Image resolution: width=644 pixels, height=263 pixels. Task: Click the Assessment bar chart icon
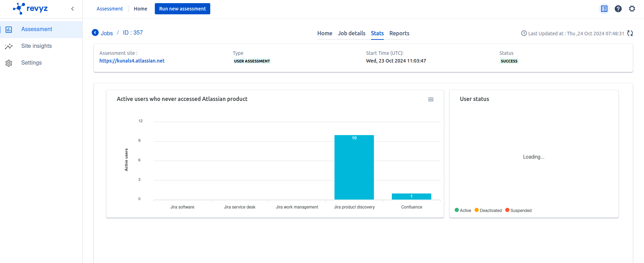(9, 30)
